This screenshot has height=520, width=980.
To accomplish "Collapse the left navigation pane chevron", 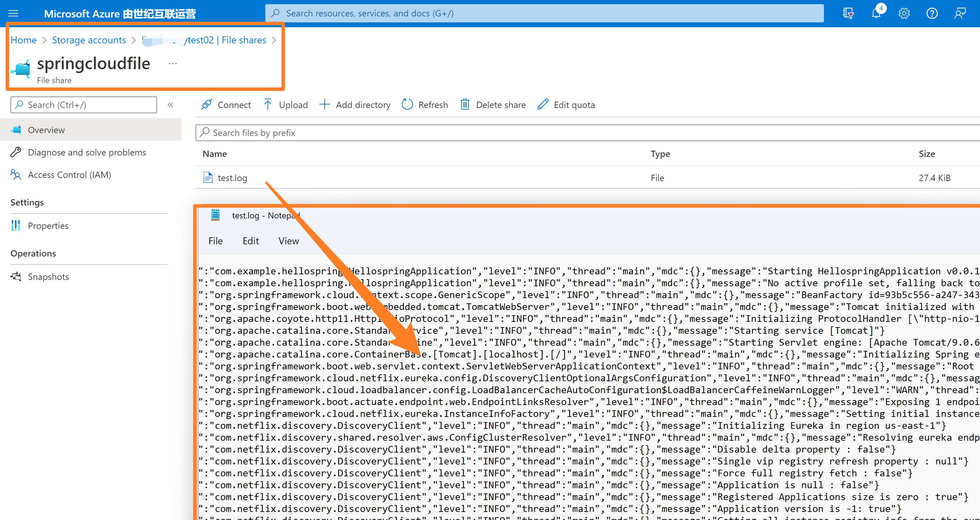I will [x=170, y=105].
